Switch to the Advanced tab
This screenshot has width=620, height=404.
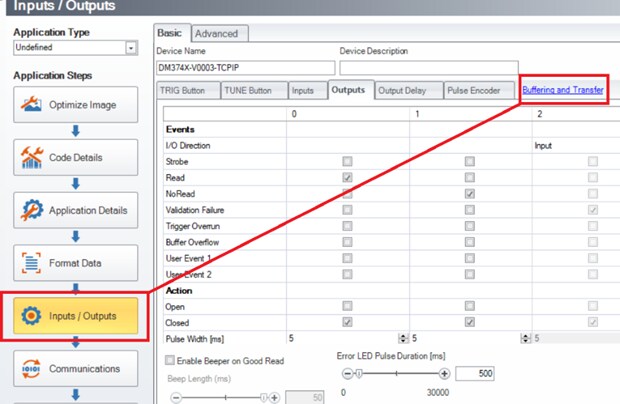point(216,33)
